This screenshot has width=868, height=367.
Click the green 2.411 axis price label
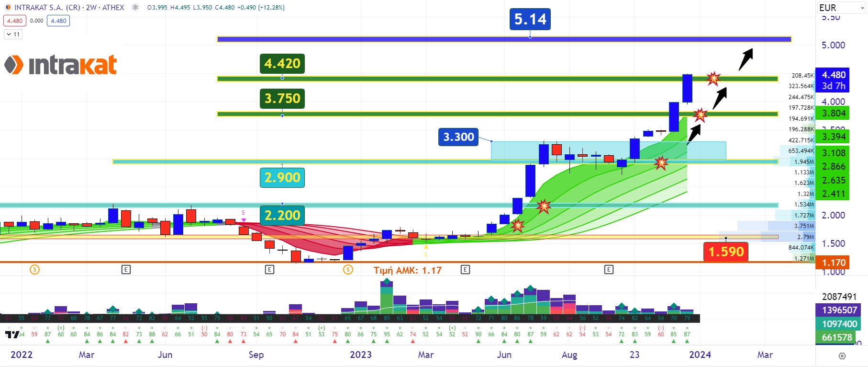[x=834, y=194]
